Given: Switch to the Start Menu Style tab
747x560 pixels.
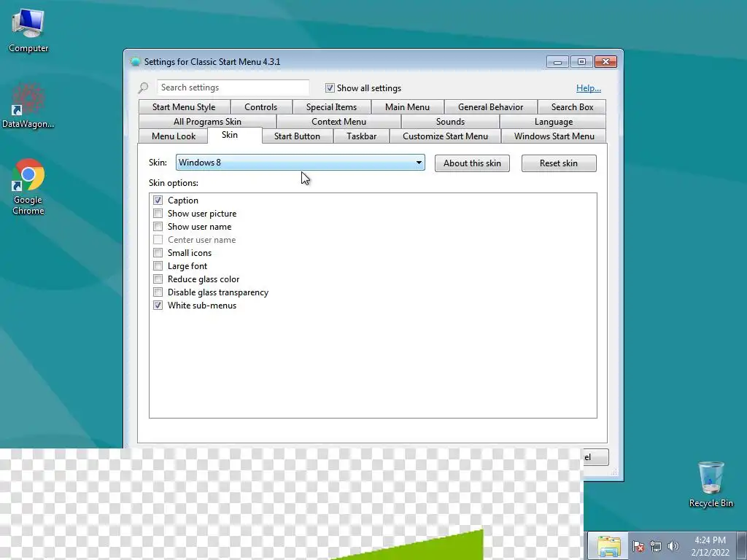Looking at the screenshot, I should 184,107.
